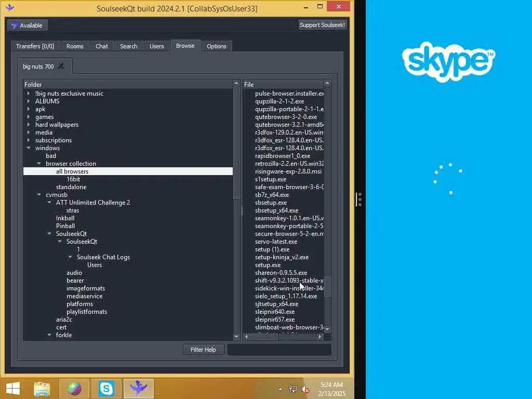The height and width of the screenshot is (399, 532).
Task: Click the colorful ball taskbar icon
Action: click(74, 389)
